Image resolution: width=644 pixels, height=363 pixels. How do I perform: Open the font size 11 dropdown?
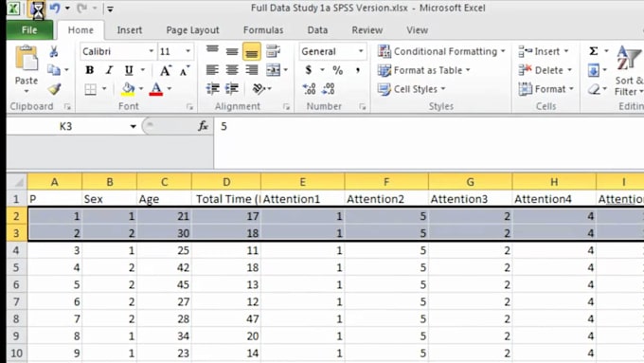click(188, 51)
